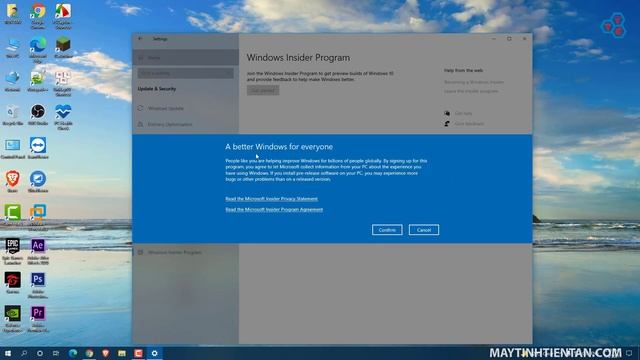Viewport: 640px width, 360px height.
Task: Open the Microsoft Insider Program Agreement link
Action: tap(274, 209)
